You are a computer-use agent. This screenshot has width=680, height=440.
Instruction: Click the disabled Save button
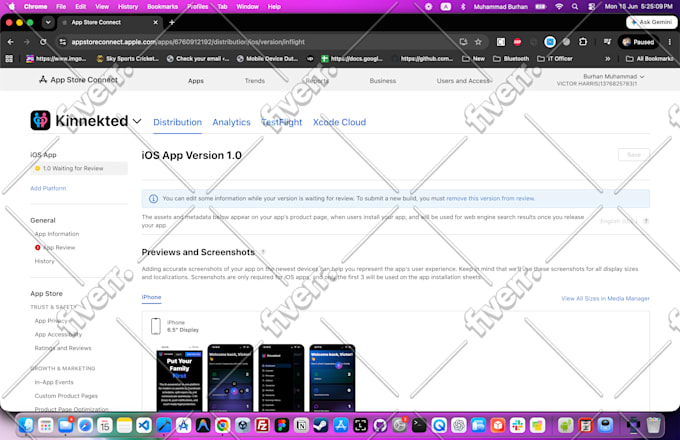click(x=634, y=154)
